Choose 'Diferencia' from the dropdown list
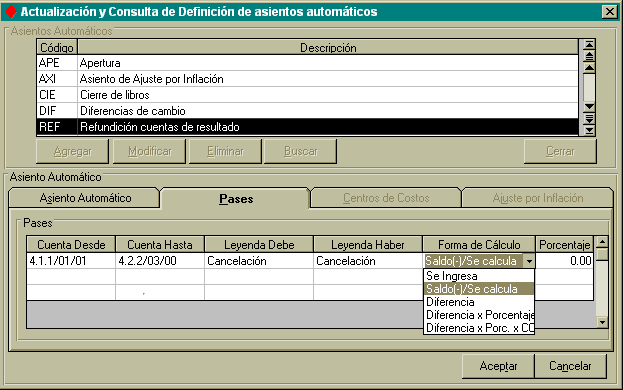The width and height of the screenshot is (624, 390). click(479, 302)
